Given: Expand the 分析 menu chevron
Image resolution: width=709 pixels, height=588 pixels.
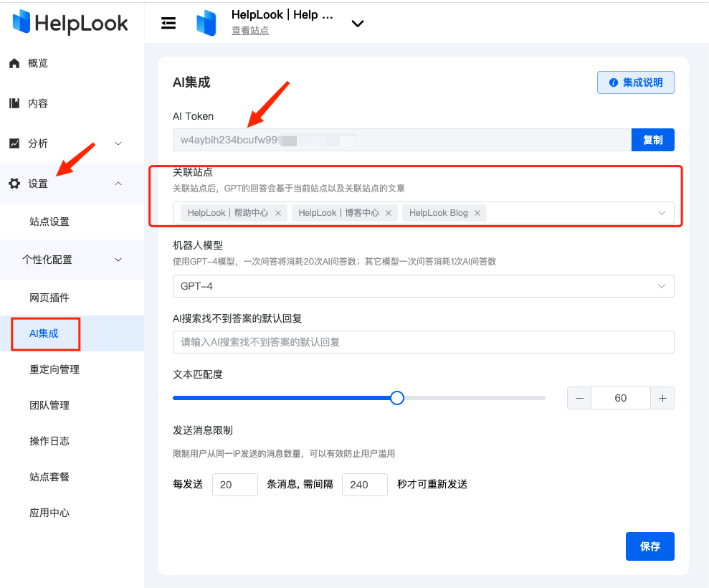Looking at the screenshot, I should 118,143.
